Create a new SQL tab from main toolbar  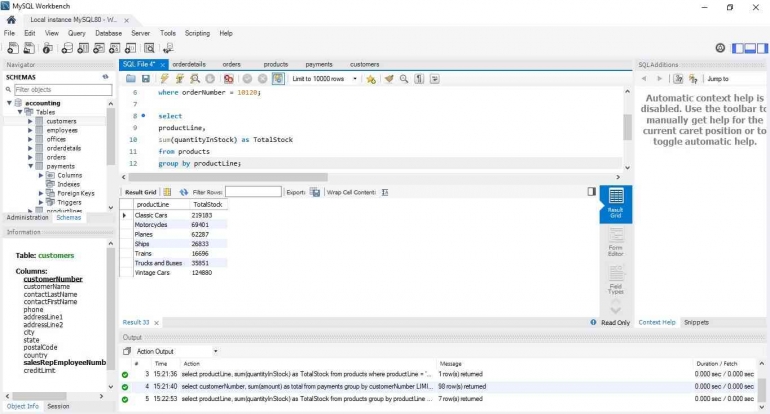tap(13, 48)
